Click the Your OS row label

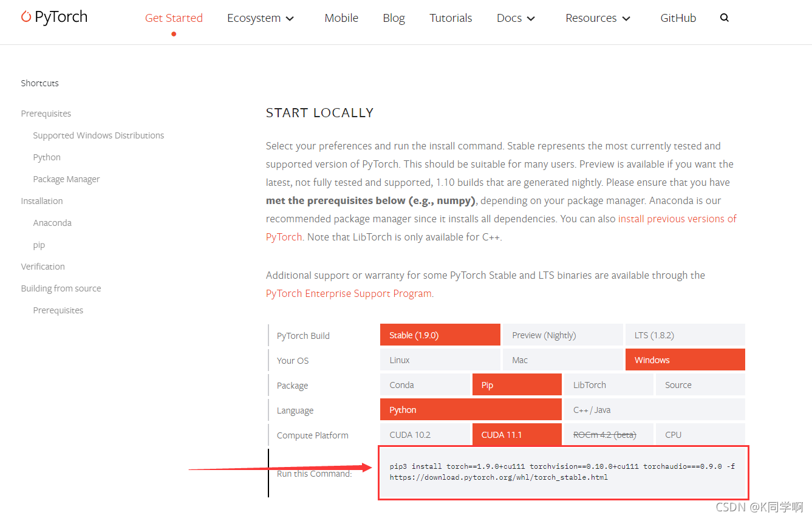293,361
